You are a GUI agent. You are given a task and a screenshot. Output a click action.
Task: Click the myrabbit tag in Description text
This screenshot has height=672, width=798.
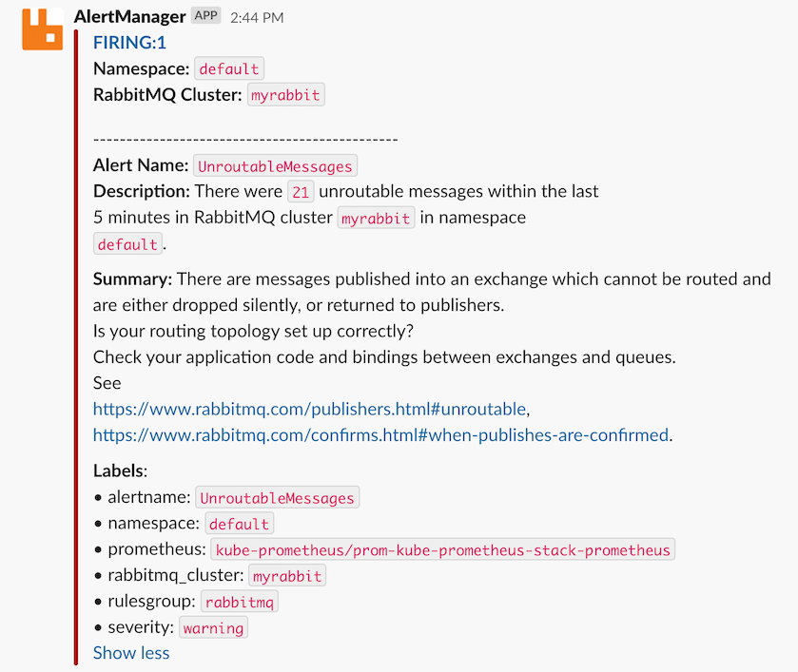[377, 219]
